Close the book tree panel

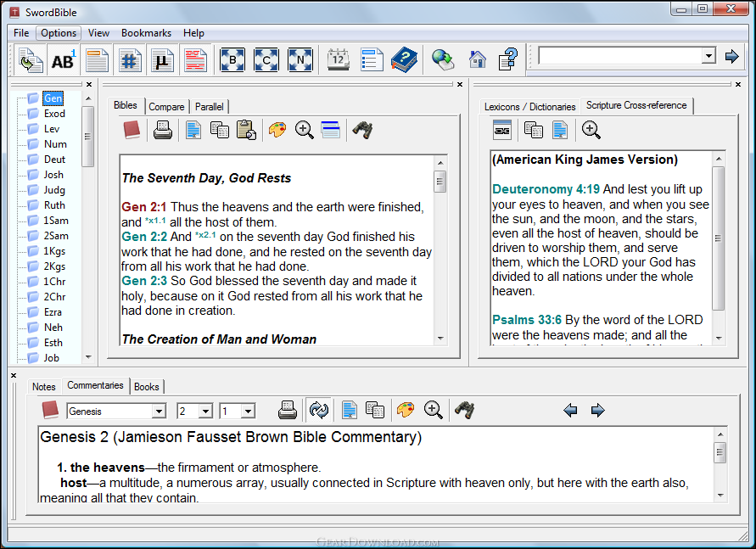click(89, 84)
